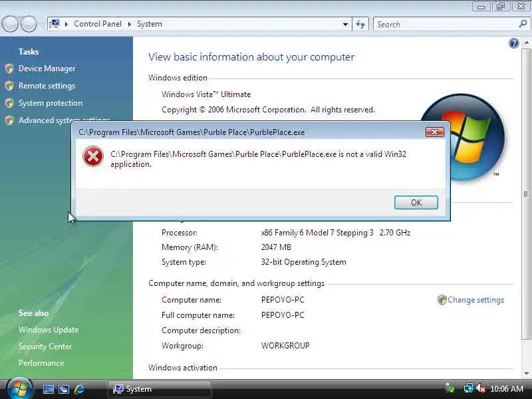Click the Forward navigation button
This screenshot has height=399, width=532.
pyautogui.click(x=29, y=24)
